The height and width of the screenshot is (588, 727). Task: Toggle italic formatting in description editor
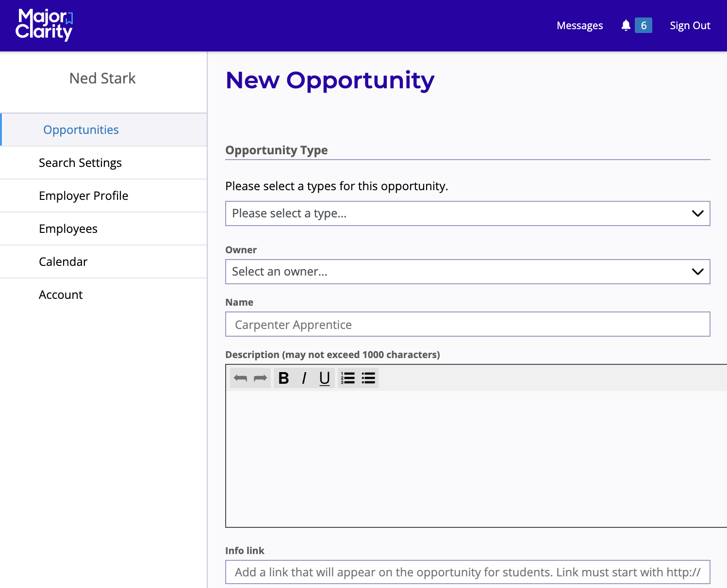click(x=304, y=378)
